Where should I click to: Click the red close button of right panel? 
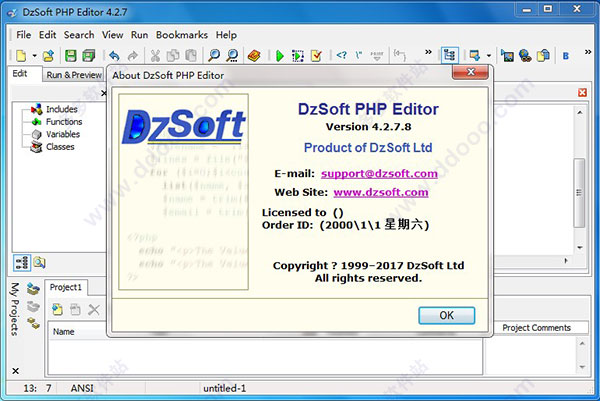pyautogui.click(x=582, y=93)
